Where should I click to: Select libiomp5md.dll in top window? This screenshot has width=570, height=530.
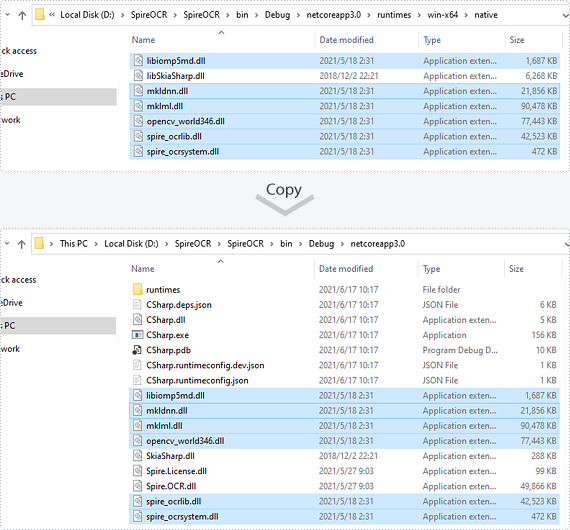[x=344, y=61]
